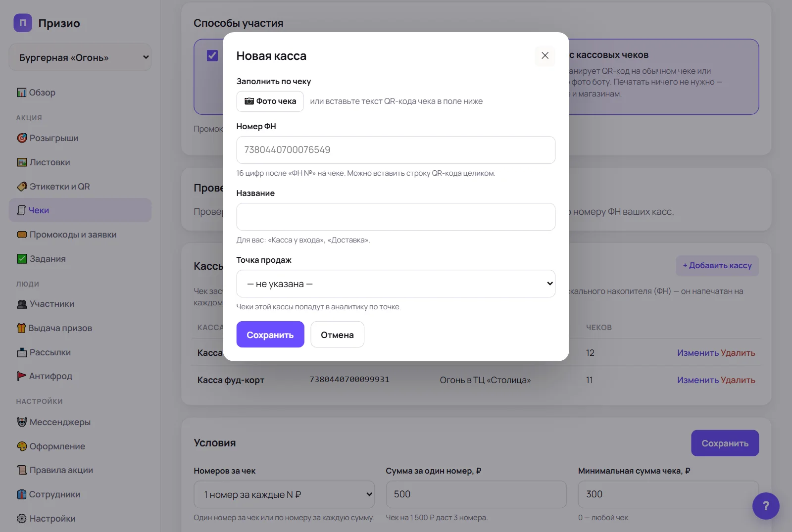Open the Номеров за чек dropdown
Screen dimensions: 792x532
284,494
